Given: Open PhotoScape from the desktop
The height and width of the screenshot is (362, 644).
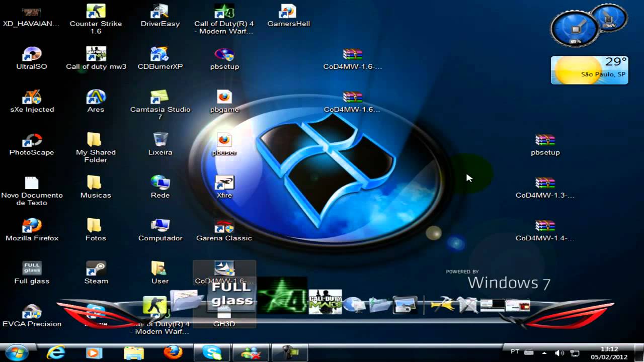Looking at the screenshot, I should click(32, 145).
